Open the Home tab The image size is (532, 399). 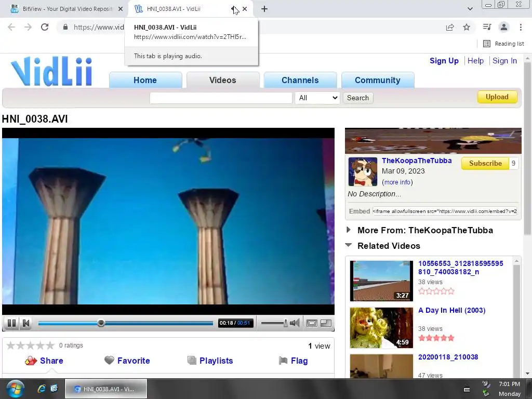[145, 80]
